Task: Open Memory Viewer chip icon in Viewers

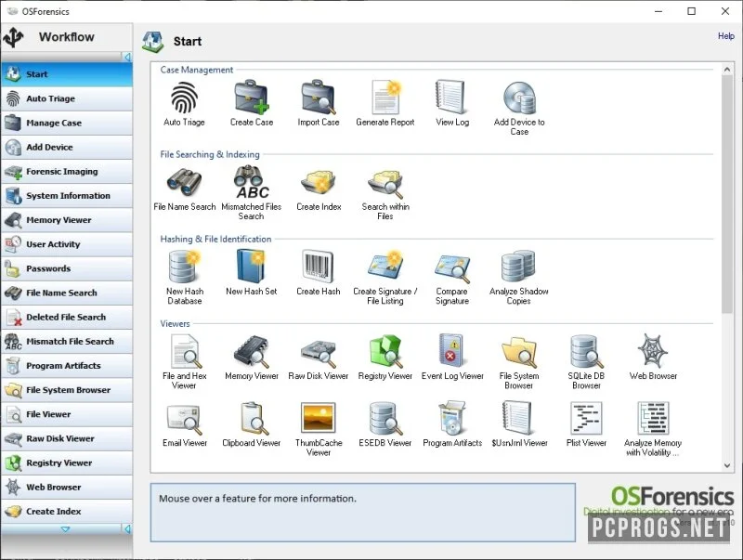Action: [251, 352]
